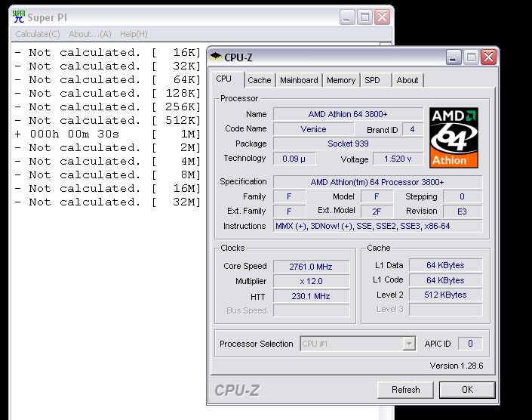Switch to the Memory tab
This screenshot has width=532, height=420.
pos(341,81)
